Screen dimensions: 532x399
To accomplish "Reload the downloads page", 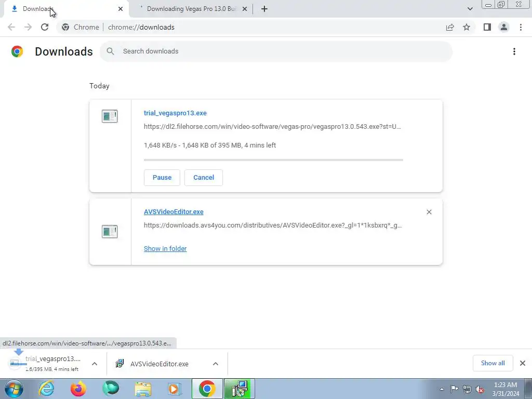I will coord(45,27).
